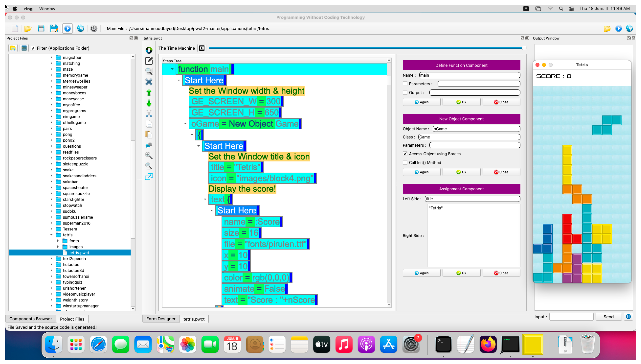The image size is (641, 364).
Task: Click the Spotlight search icon in menu bar
Action: (561, 9)
